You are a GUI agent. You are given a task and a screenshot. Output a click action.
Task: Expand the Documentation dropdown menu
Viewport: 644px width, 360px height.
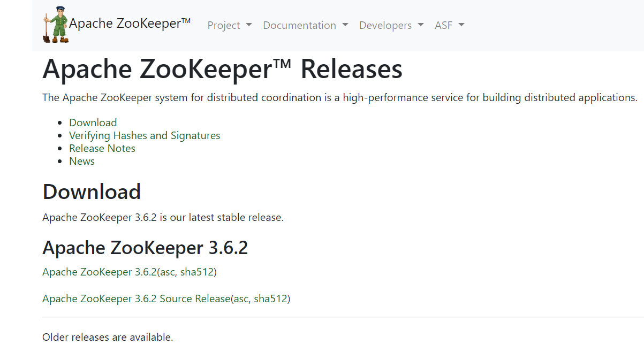tap(306, 25)
